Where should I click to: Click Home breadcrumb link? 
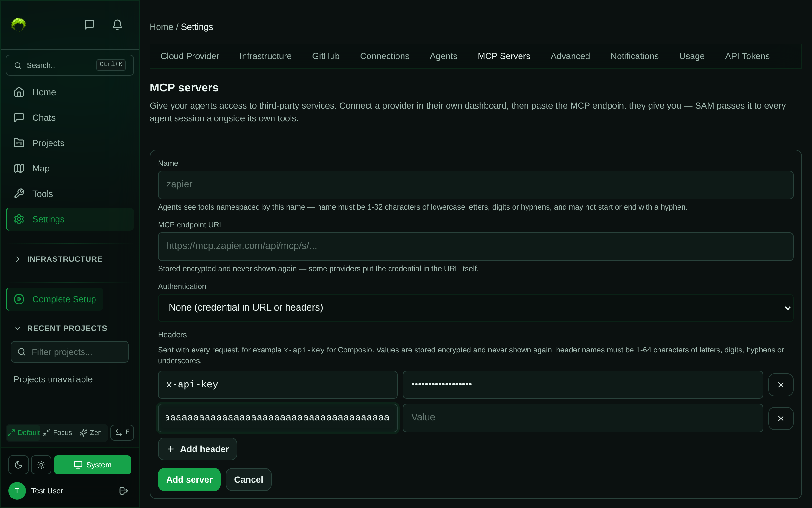(161, 27)
